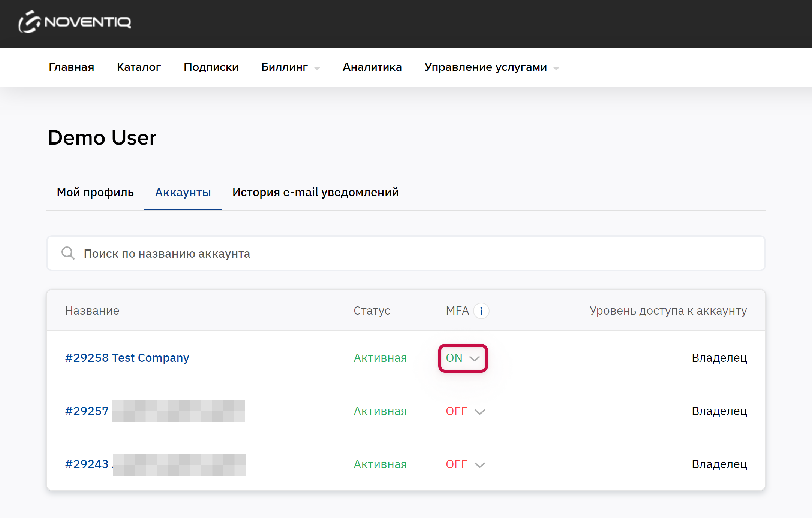This screenshot has width=812, height=518.
Task: Open the Каталог menu item
Action: coord(139,67)
